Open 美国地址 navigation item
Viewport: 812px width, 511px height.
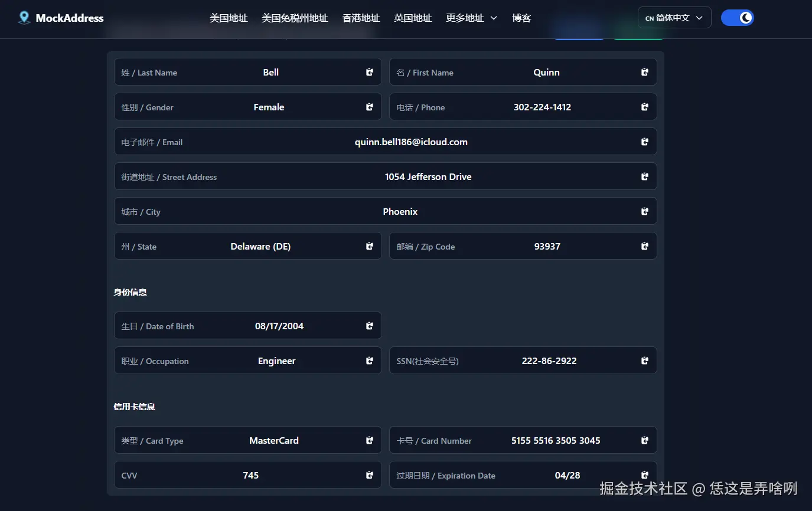pyautogui.click(x=229, y=18)
